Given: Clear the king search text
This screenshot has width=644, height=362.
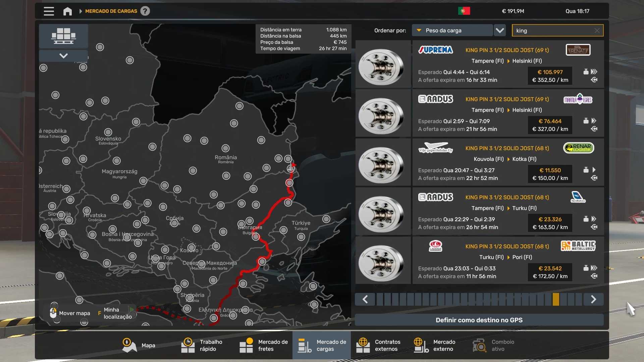Looking at the screenshot, I should tap(597, 31).
